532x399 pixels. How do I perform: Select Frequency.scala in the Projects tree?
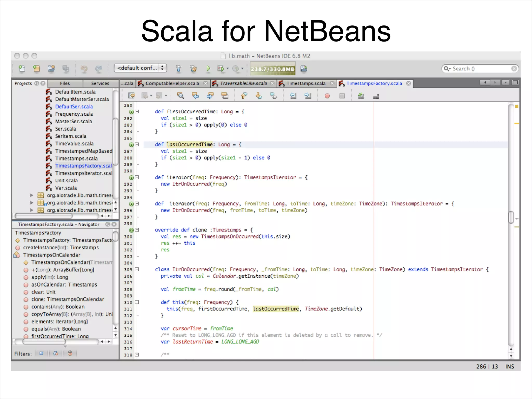pos(74,114)
